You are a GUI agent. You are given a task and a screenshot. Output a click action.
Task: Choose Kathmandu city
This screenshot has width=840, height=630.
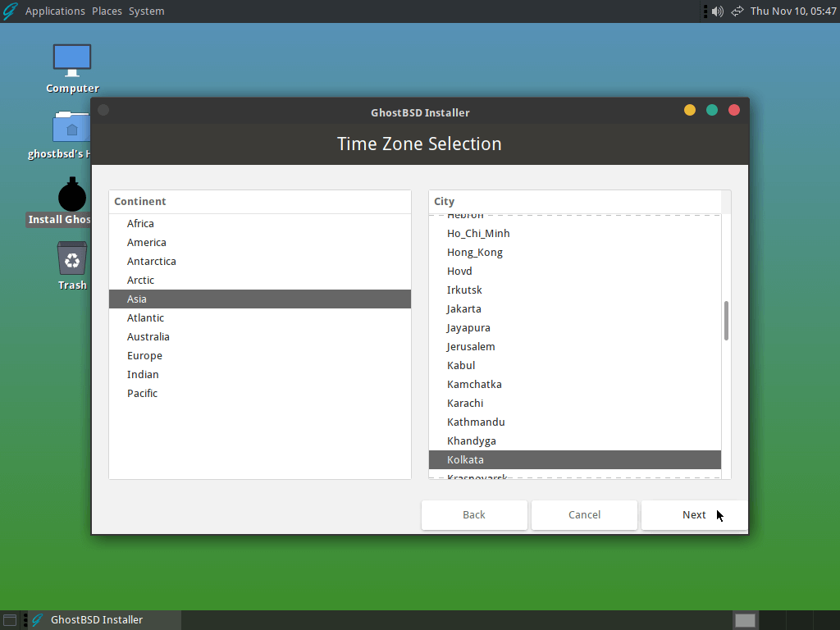coord(575,422)
